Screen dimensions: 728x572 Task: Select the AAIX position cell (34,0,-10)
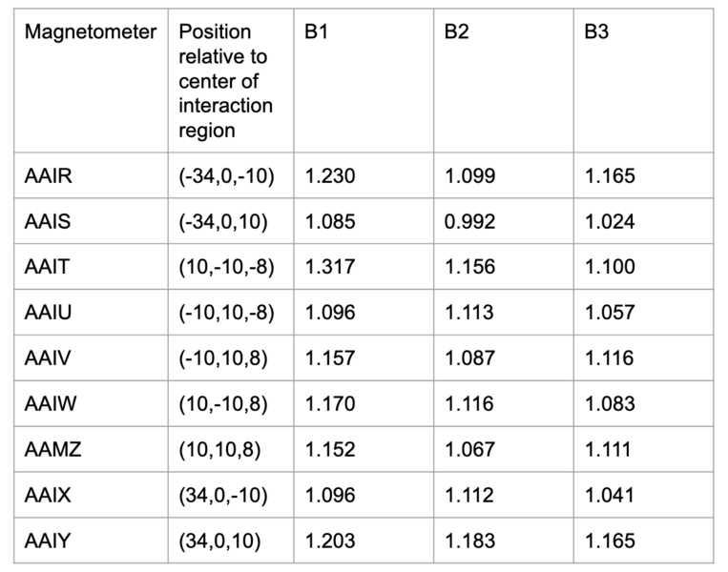tap(223, 495)
